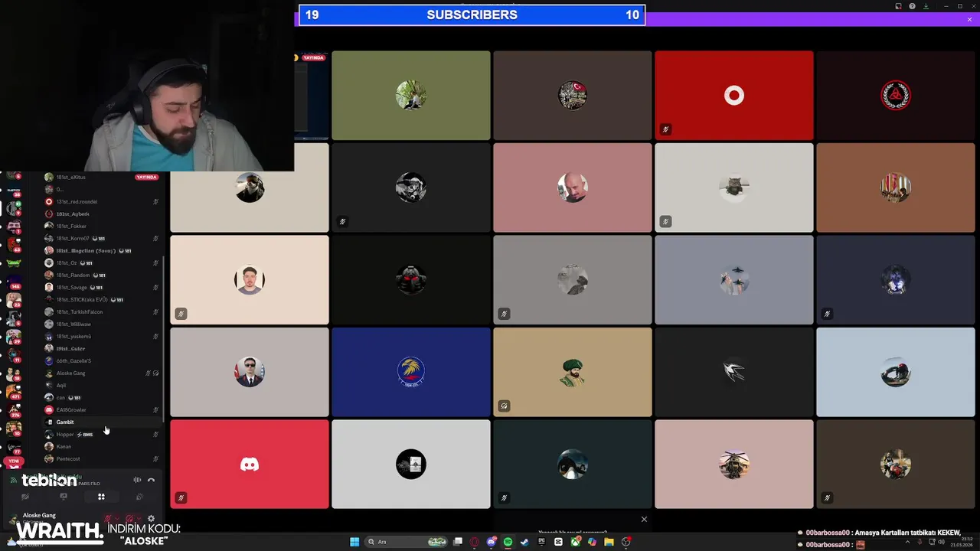Select user 131st_red.roundel in voice list
The image size is (980, 551).
pyautogui.click(x=102, y=201)
